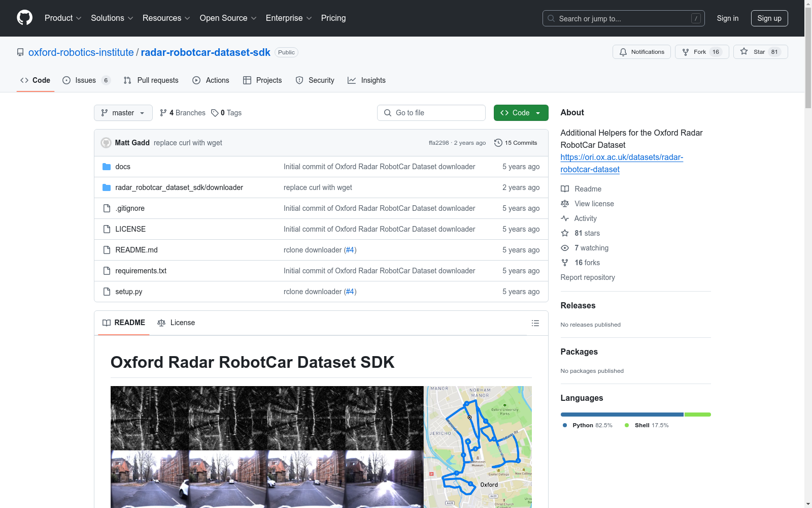Click the Python segment of language bar

coord(622,415)
